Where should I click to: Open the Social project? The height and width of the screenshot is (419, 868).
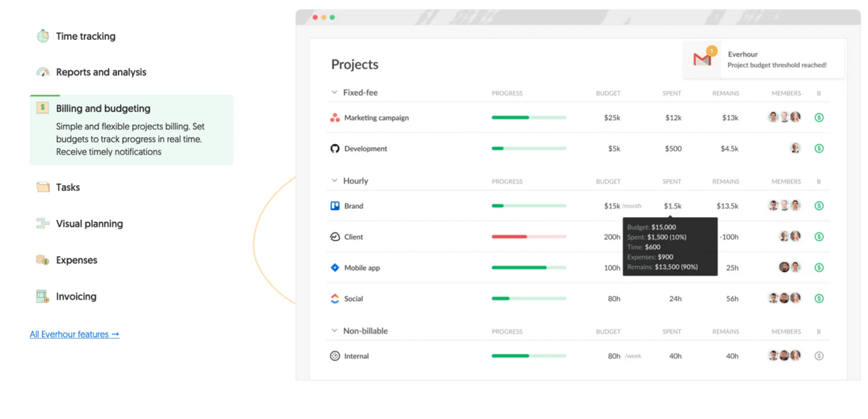pos(354,298)
